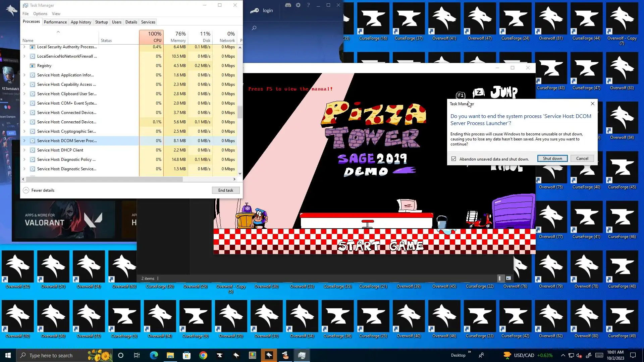Click End task in Task Manager
644x362 pixels.
tap(225, 190)
